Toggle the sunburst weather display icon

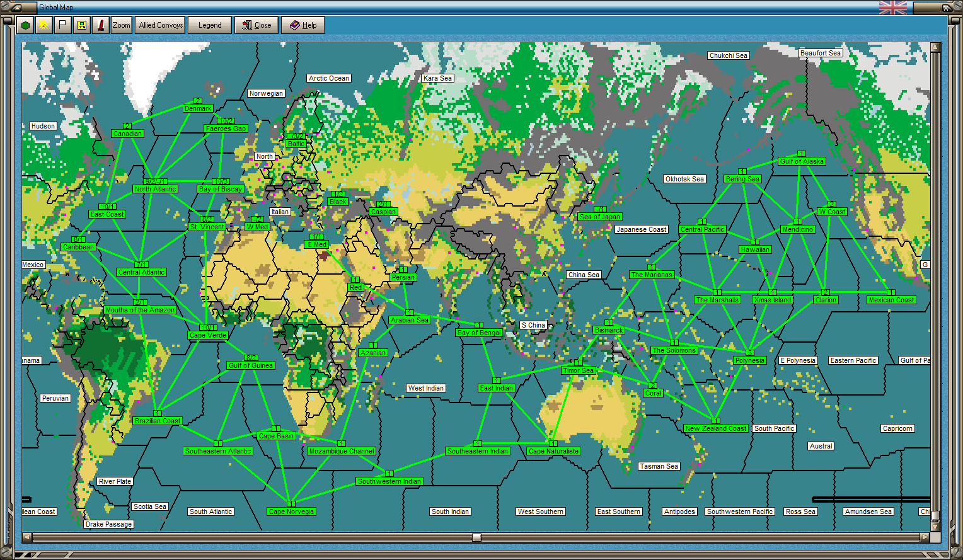pyautogui.click(x=42, y=25)
